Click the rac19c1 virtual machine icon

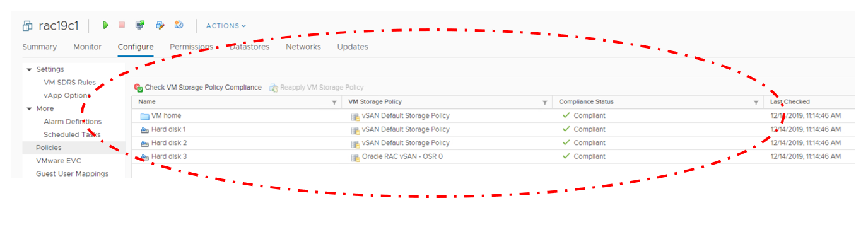[x=27, y=26]
